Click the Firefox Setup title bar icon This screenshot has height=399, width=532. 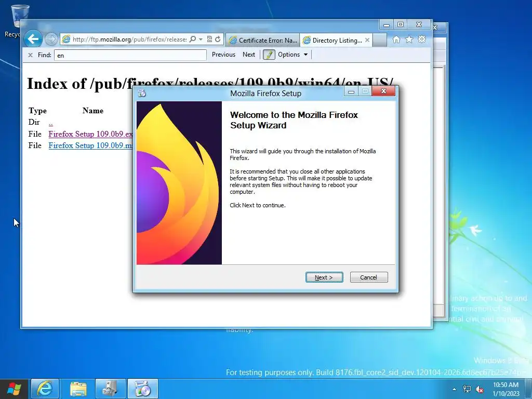[142, 94]
